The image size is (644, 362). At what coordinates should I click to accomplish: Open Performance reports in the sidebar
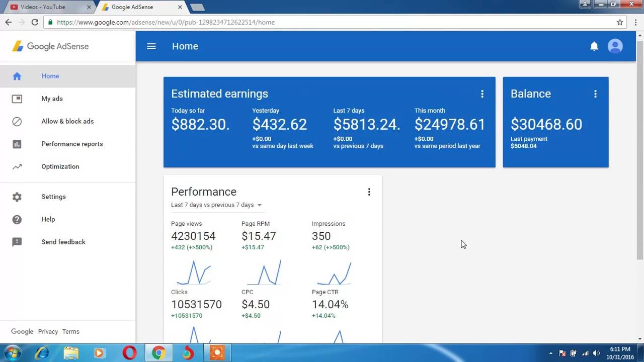[x=72, y=144]
